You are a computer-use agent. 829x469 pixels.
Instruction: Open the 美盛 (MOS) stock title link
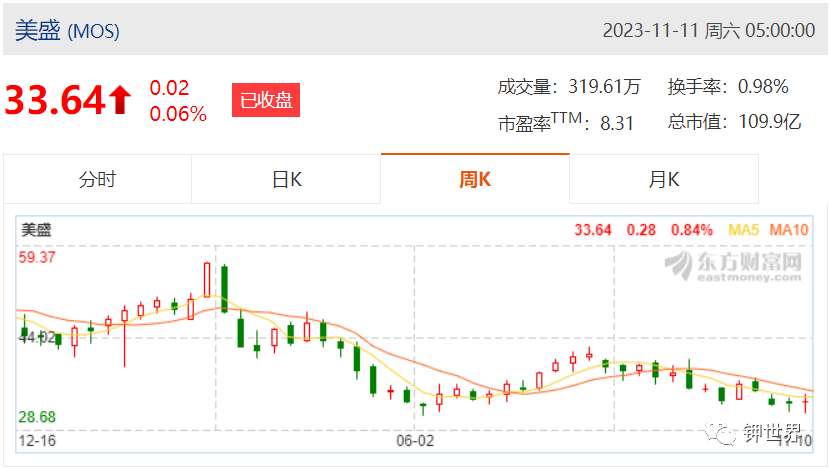(x=67, y=30)
